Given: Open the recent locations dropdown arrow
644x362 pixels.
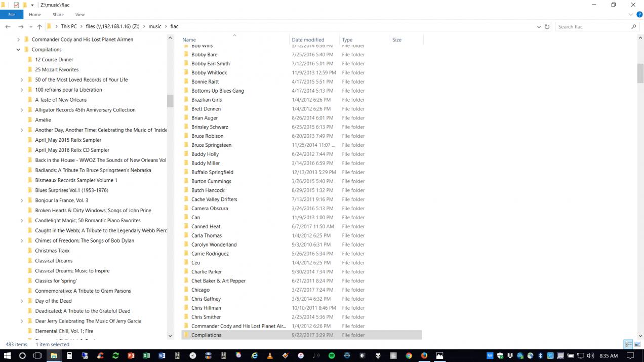Looking at the screenshot, I should coord(31,27).
